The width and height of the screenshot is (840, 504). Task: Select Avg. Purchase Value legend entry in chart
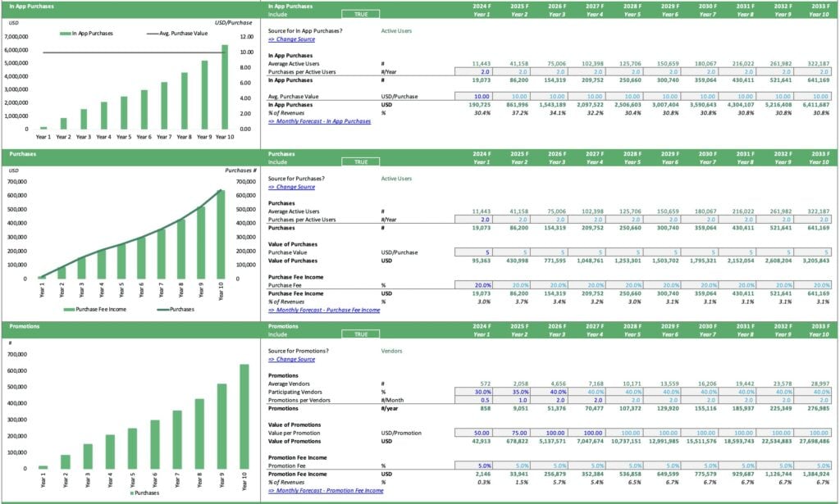click(x=177, y=33)
